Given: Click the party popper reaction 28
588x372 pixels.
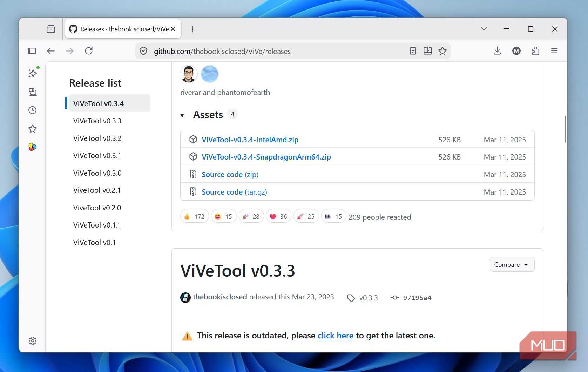Looking at the screenshot, I should (x=251, y=216).
